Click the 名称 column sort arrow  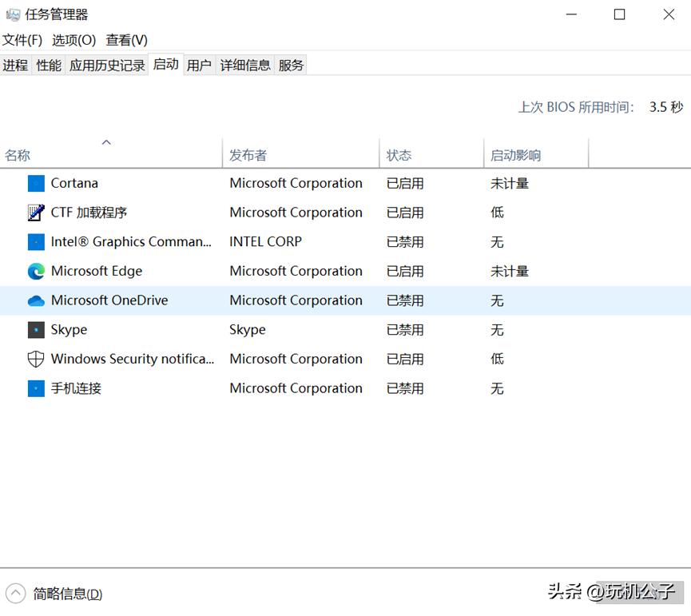coord(107,141)
